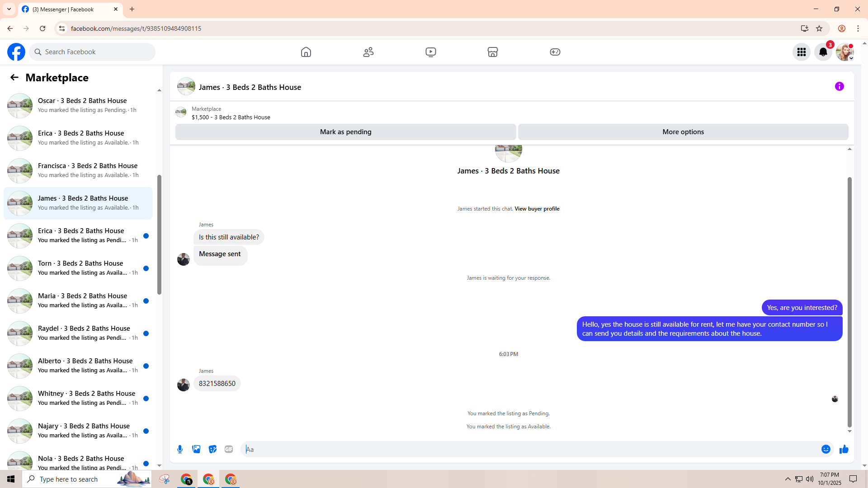Choose a sticker icon
Screen dimensions: 868x488
(x=212, y=449)
